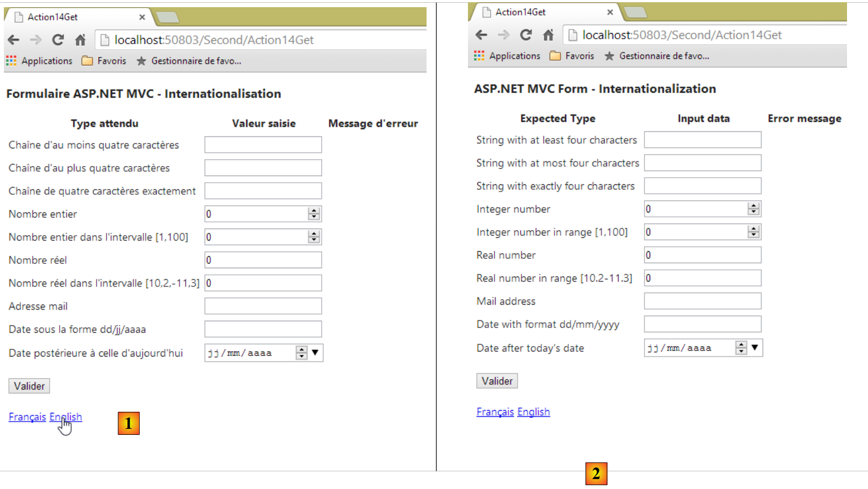This screenshot has width=868, height=489.
Task: Click the address bar in right browser
Action: click(x=706, y=35)
